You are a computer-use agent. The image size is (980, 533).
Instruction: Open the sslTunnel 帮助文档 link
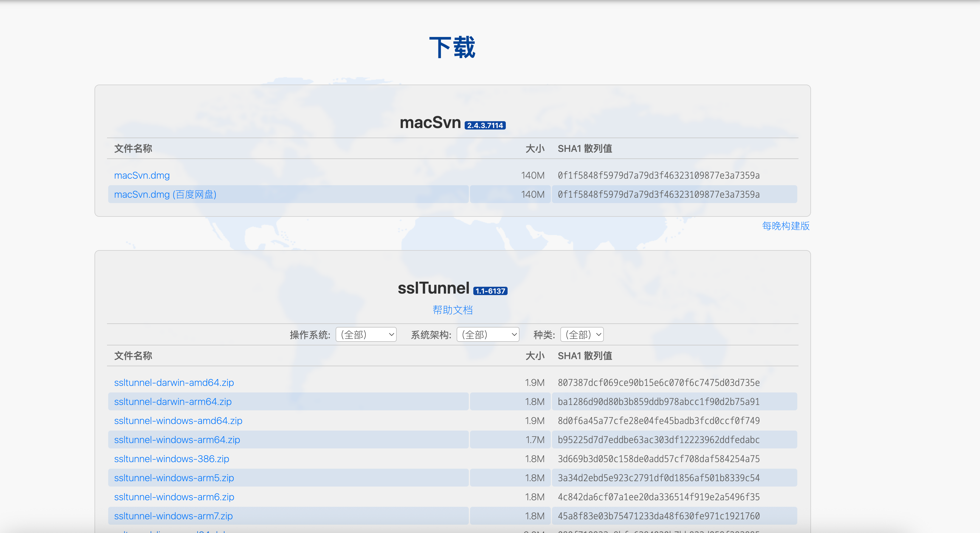(x=452, y=310)
